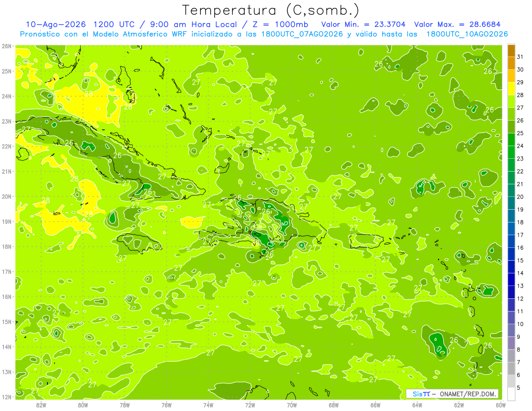Click the '25N' latitude label
The height and width of the screenshot is (411, 532).
[6, 71]
